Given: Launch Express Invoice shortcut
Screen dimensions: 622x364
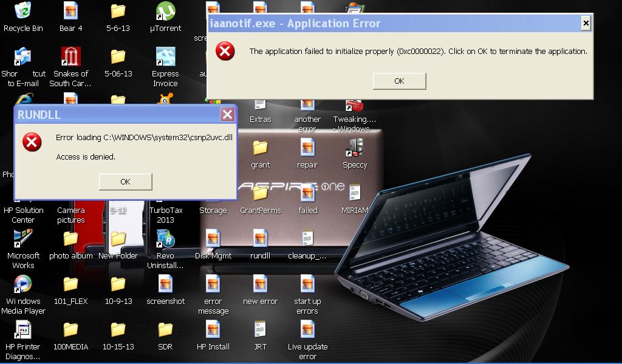Looking at the screenshot, I should [165, 56].
